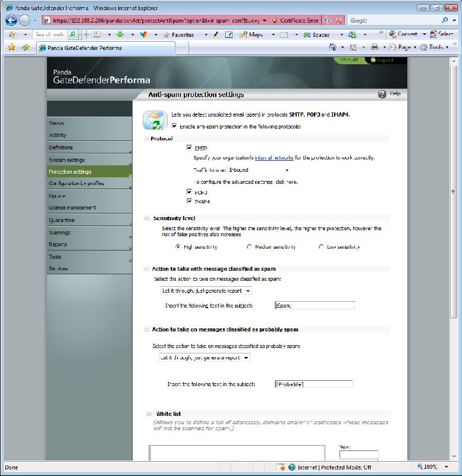This screenshot has height=476, width=462.
Task: Click the blog-this notepad toolbar icon
Action: [229, 35]
